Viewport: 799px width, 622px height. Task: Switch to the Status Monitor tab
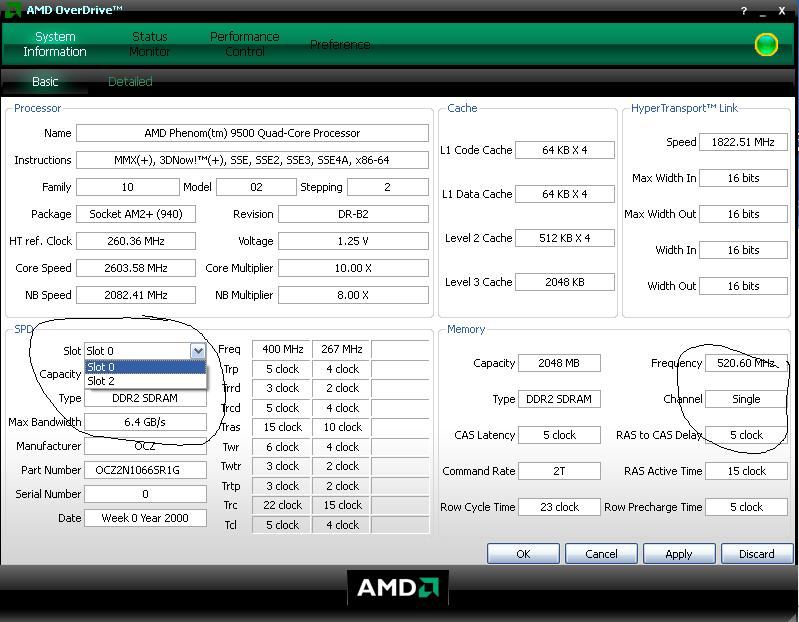pos(149,44)
